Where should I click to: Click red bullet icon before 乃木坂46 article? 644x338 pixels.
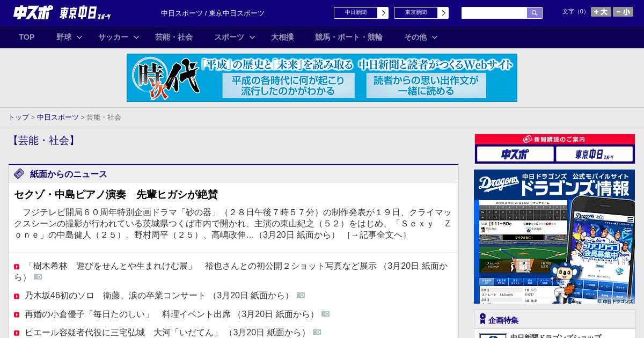point(17,296)
